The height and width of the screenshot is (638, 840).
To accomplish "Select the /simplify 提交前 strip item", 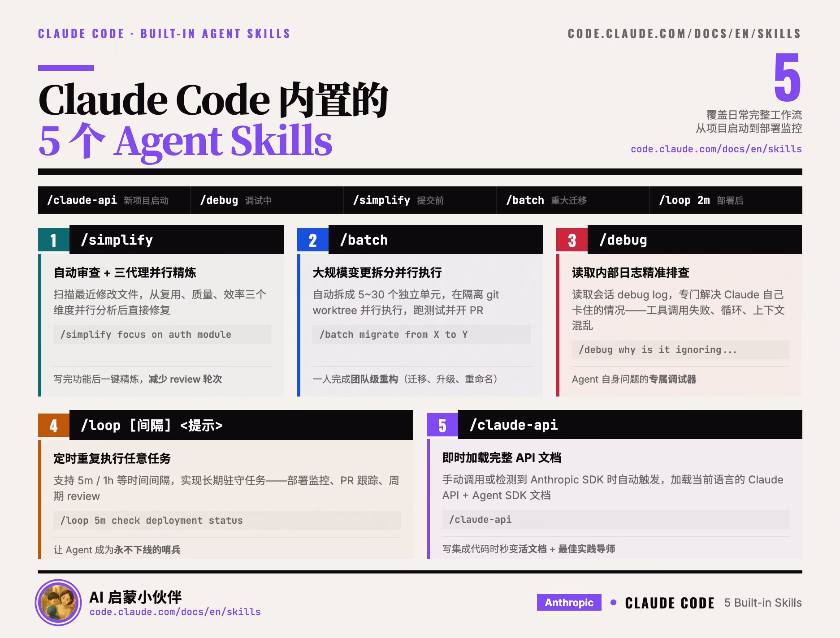I will [420, 200].
